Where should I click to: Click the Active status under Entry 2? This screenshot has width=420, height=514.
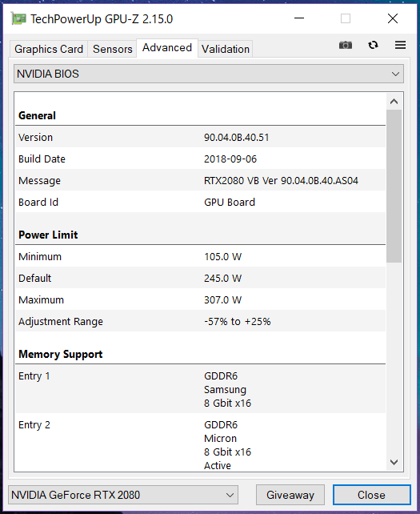218,465
